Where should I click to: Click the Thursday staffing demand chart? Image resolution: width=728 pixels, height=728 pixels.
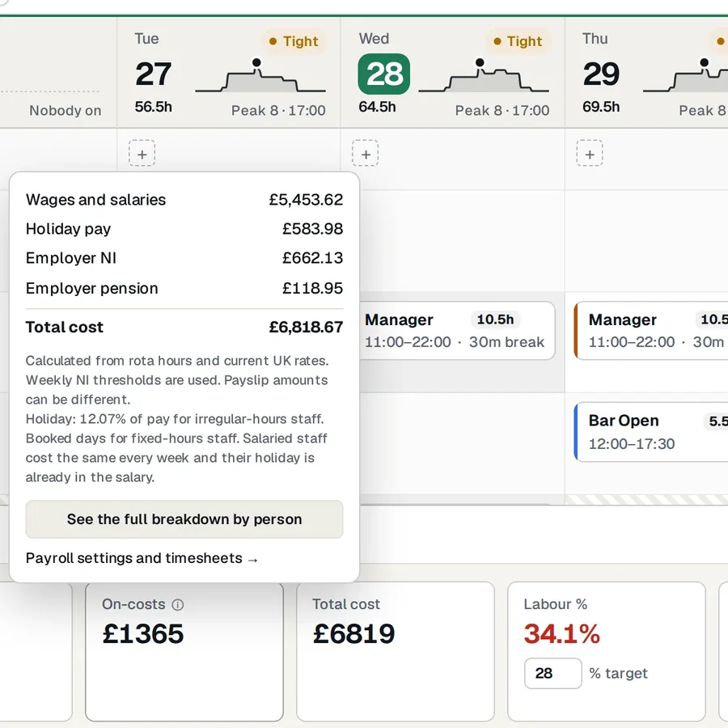pyautogui.click(x=685, y=77)
